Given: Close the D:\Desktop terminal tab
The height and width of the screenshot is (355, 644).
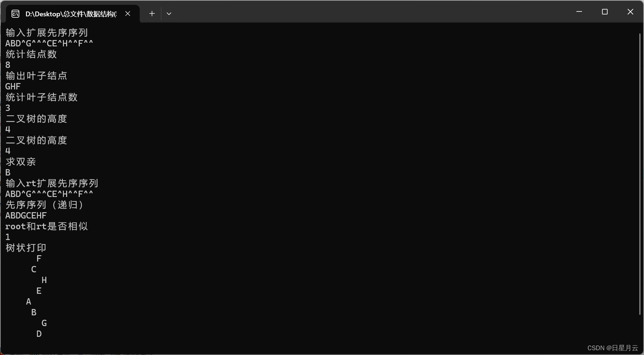Looking at the screenshot, I should pos(128,14).
